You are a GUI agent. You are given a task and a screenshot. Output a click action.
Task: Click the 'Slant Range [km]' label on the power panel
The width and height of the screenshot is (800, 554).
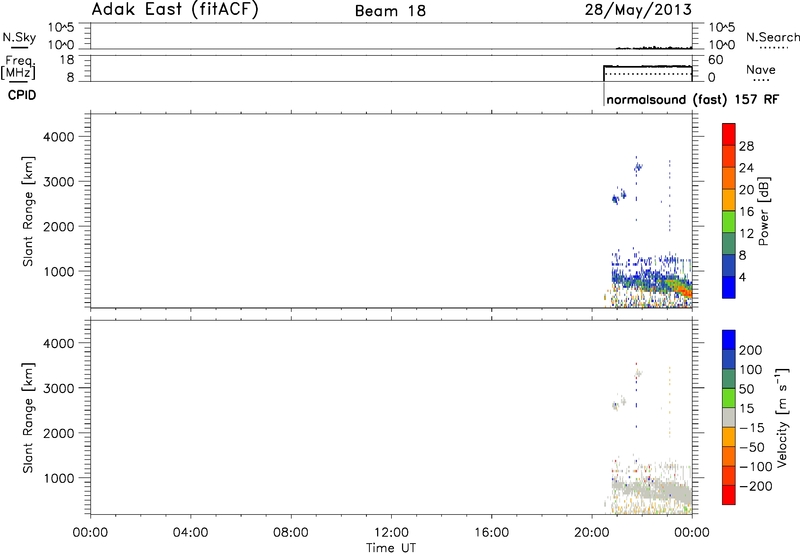click(28, 211)
